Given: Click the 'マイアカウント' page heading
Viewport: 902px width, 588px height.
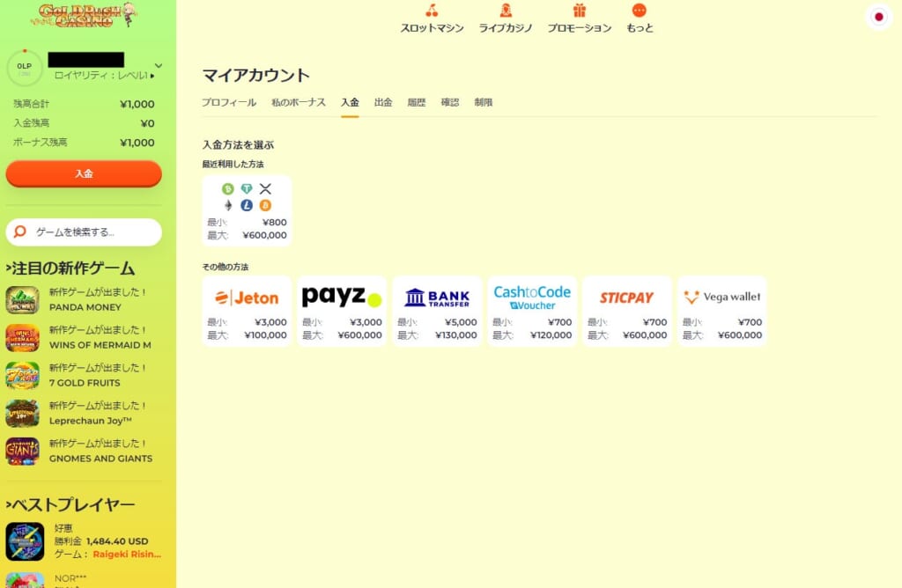Looking at the screenshot, I should [256, 76].
